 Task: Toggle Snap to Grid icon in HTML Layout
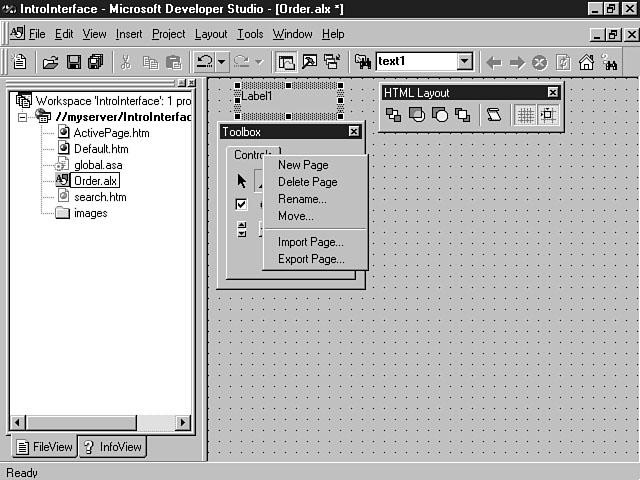pyautogui.click(x=548, y=115)
